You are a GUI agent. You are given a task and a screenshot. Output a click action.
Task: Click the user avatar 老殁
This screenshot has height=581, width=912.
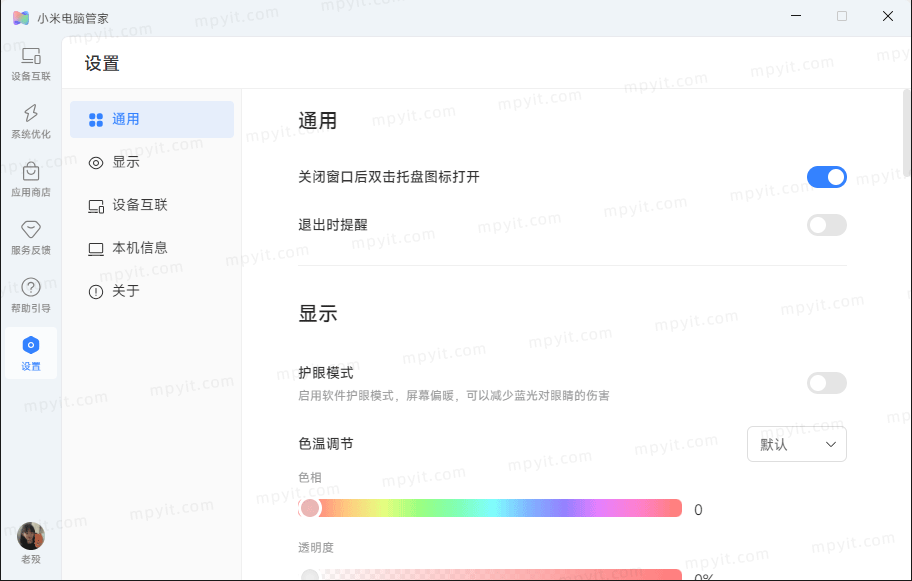(31, 536)
